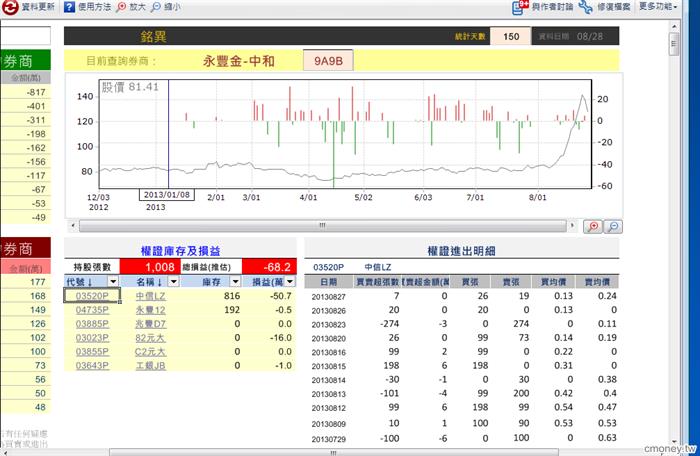Open the 名稱 column filter dropdown
The image size is (700, 456).
pyautogui.click(x=174, y=281)
